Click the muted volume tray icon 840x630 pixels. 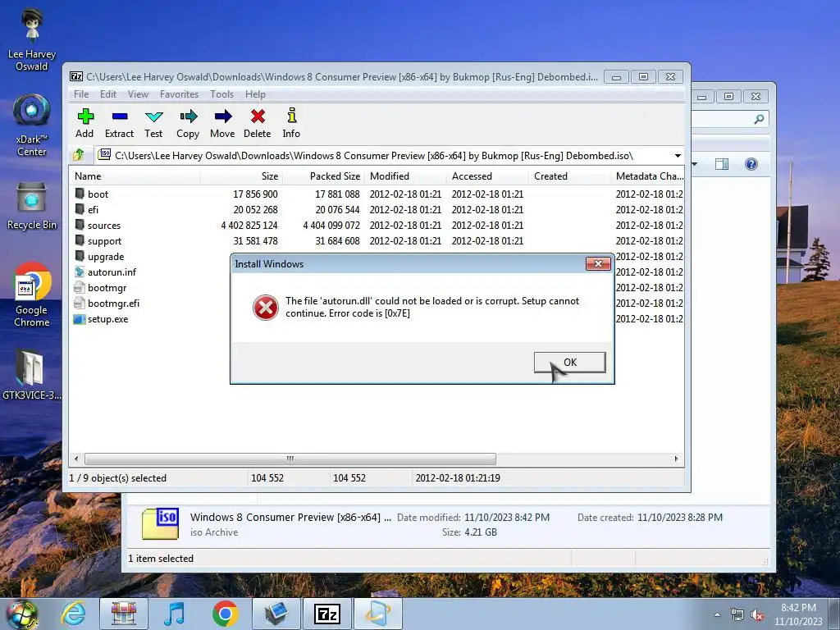click(x=756, y=615)
